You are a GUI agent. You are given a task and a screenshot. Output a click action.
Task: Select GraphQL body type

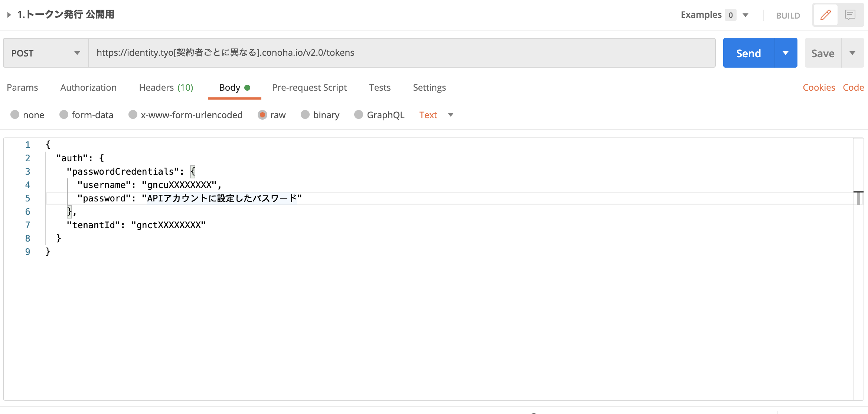point(359,115)
